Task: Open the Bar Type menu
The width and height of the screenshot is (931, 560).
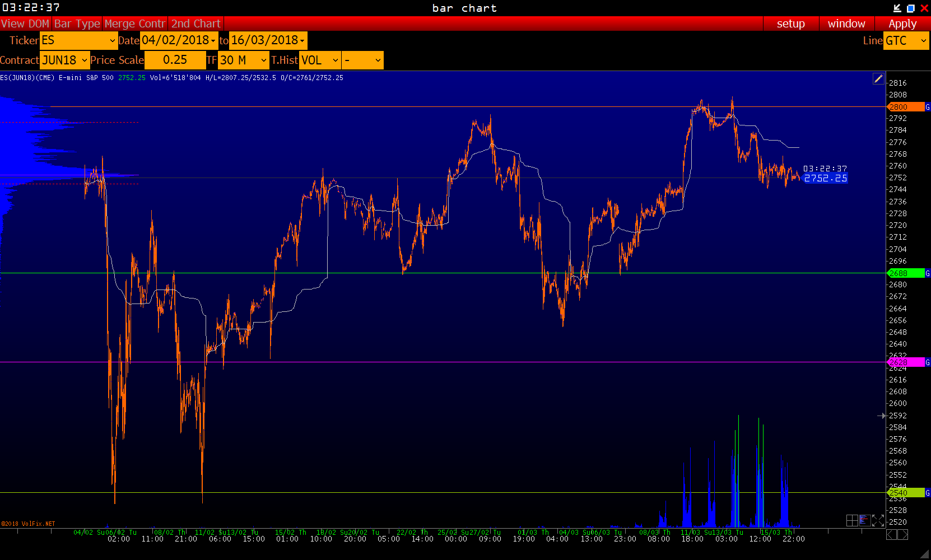Action: (77, 24)
